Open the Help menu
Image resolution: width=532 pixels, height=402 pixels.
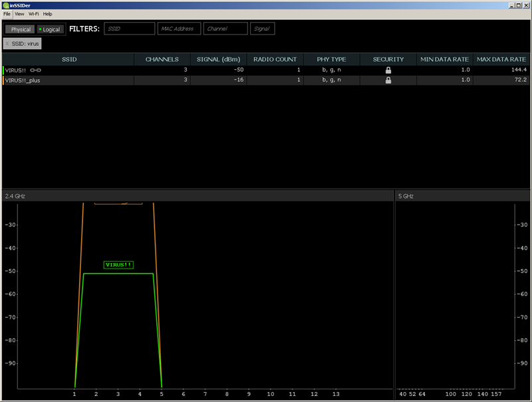(x=47, y=14)
